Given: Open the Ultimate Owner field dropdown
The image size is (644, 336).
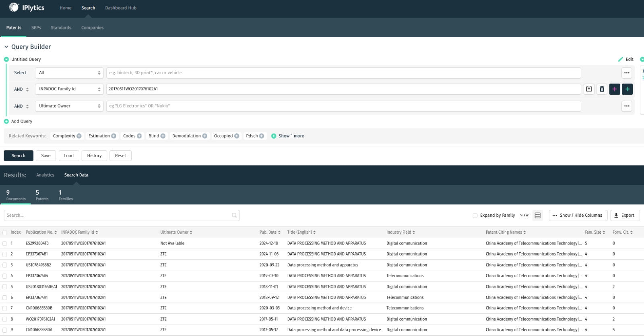Looking at the screenshot, I should (69, 106).
